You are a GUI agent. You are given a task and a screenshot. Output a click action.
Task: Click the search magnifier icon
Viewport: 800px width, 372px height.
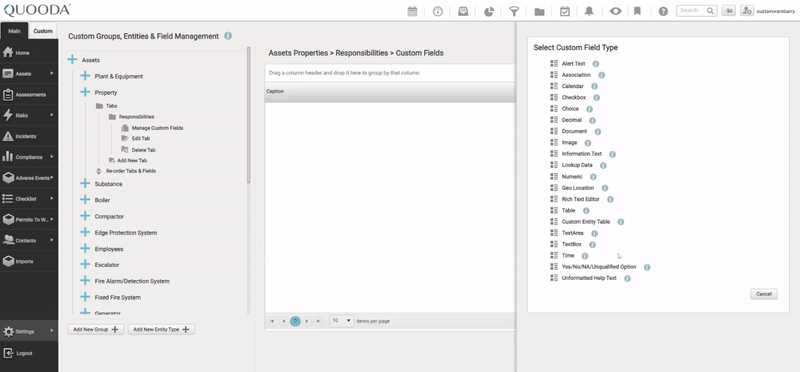click(x=710, y=10)
